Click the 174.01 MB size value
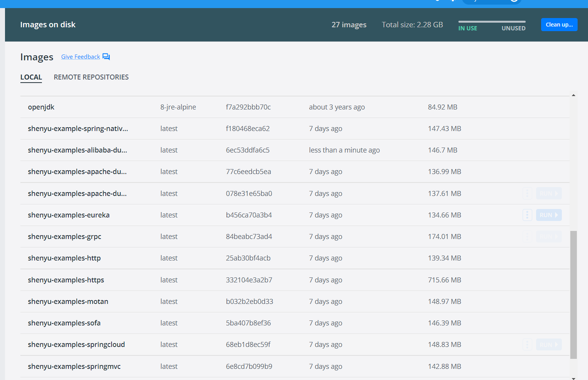 point(445,237)
